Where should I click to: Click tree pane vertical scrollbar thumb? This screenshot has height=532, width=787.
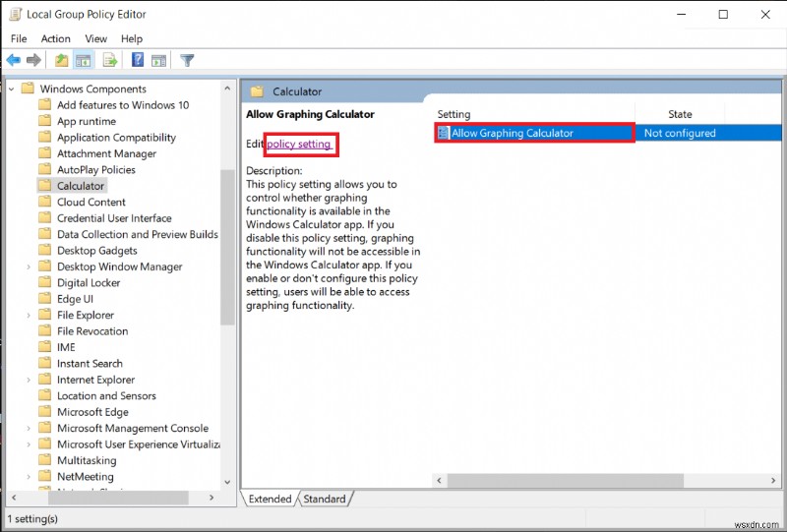point(227,247)
